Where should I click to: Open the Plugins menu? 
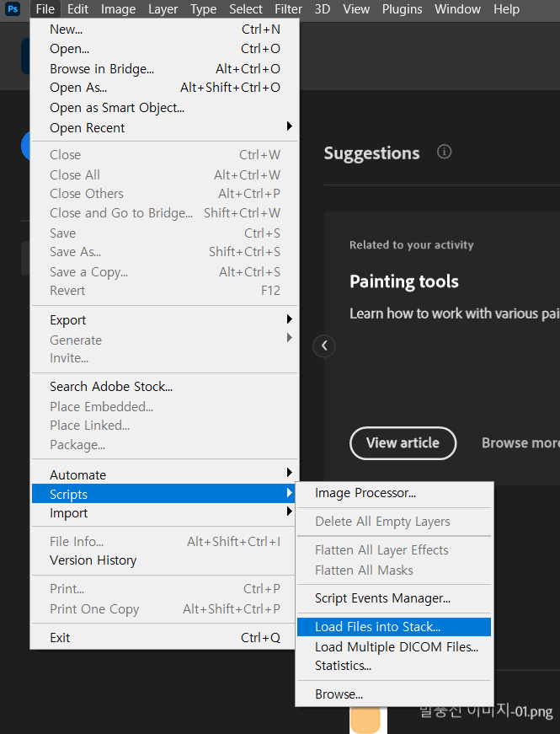point(402,9)
